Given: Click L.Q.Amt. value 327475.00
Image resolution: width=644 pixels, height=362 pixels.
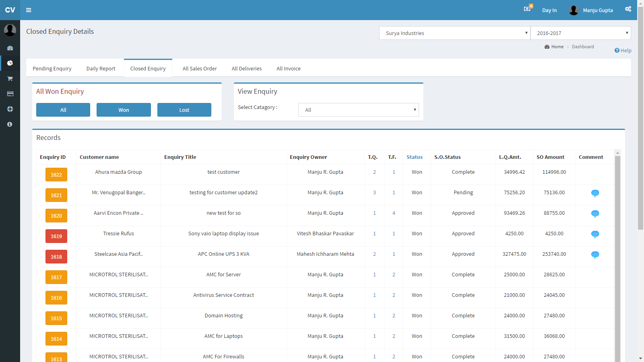Looking at the screenshot, I should 514,254.
